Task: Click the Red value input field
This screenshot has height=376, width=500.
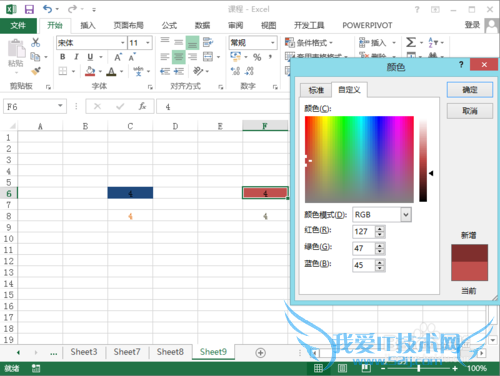Action: point(364,231)
